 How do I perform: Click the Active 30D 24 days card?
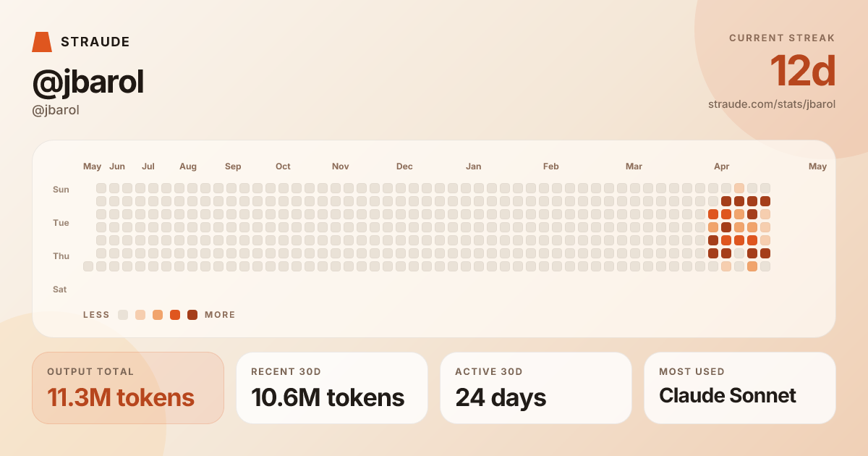[536, 388]
